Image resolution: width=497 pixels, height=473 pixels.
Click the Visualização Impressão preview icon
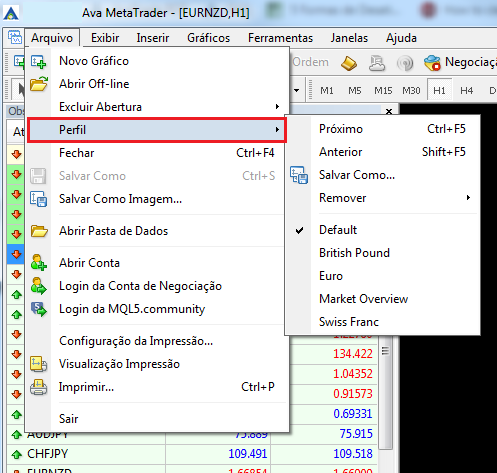pos(38,364)
